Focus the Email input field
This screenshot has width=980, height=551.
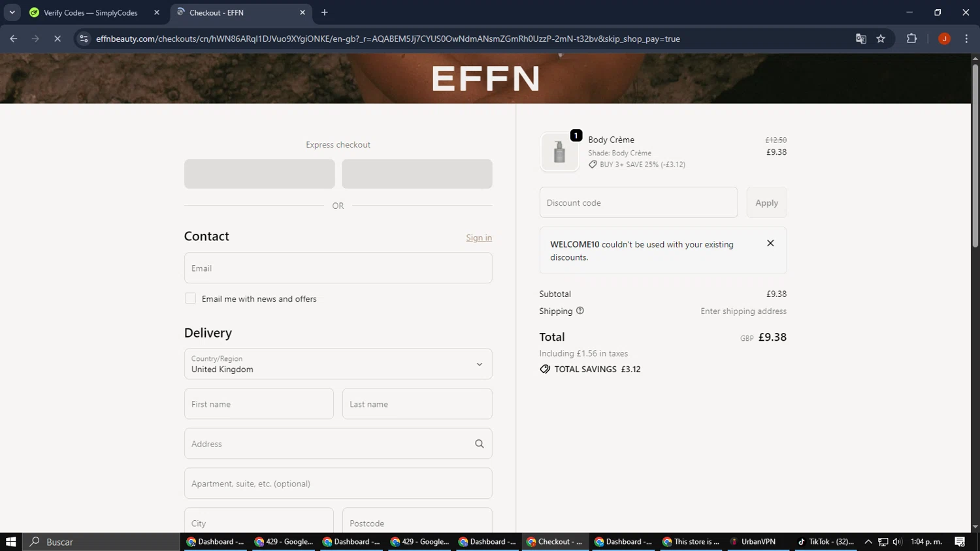coord(338,268)
